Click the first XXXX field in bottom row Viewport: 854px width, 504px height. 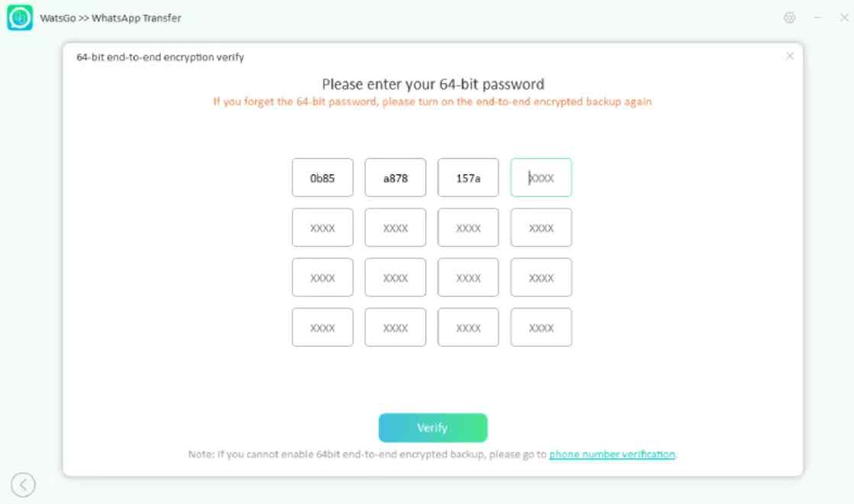(x=322, y=327)
